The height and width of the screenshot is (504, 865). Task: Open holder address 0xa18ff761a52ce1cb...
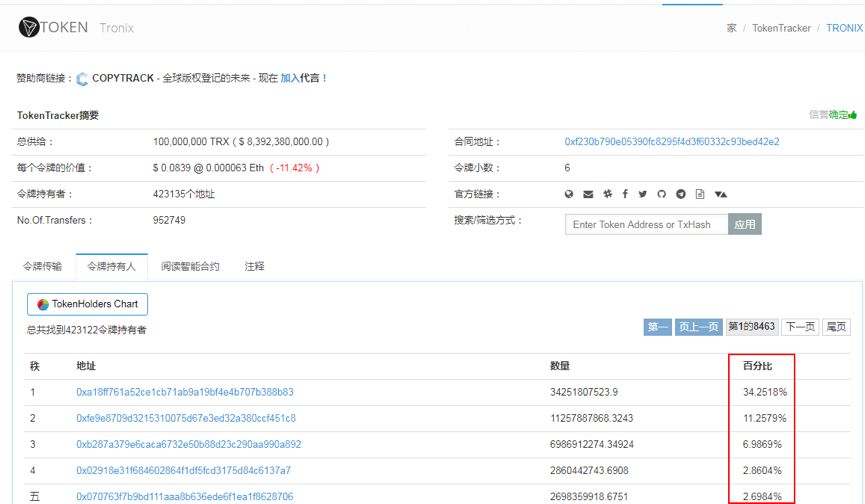point(185,392)
